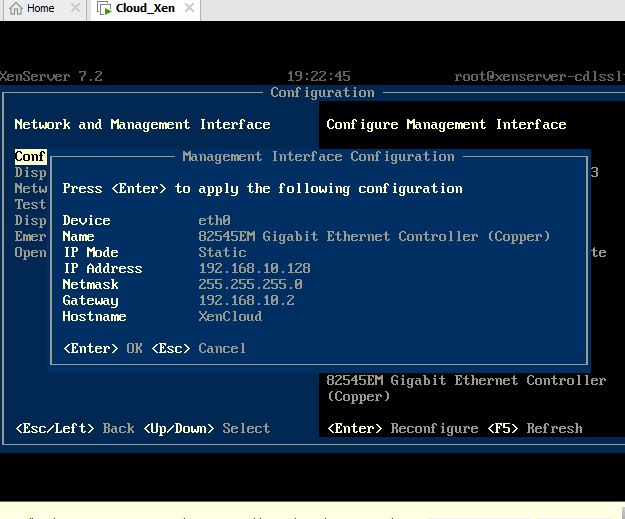This screenshot has height=519, width=625.
Task: Click the IP Mode field label
Action: [x=91, y=252]
